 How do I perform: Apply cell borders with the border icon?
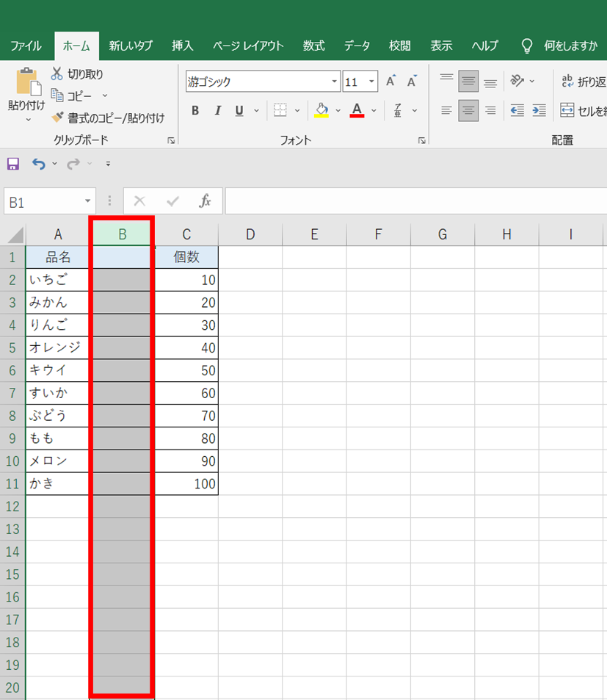(x=280, y=110)
